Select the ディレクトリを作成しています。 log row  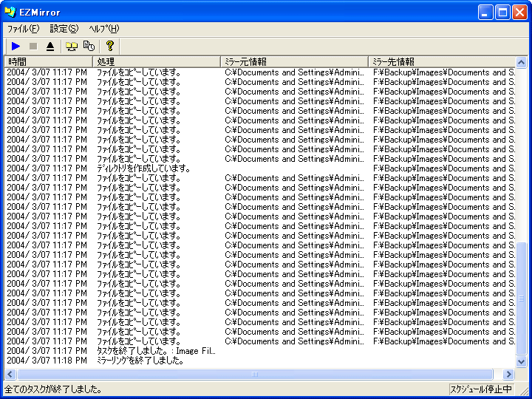click(x=260, y=168)
